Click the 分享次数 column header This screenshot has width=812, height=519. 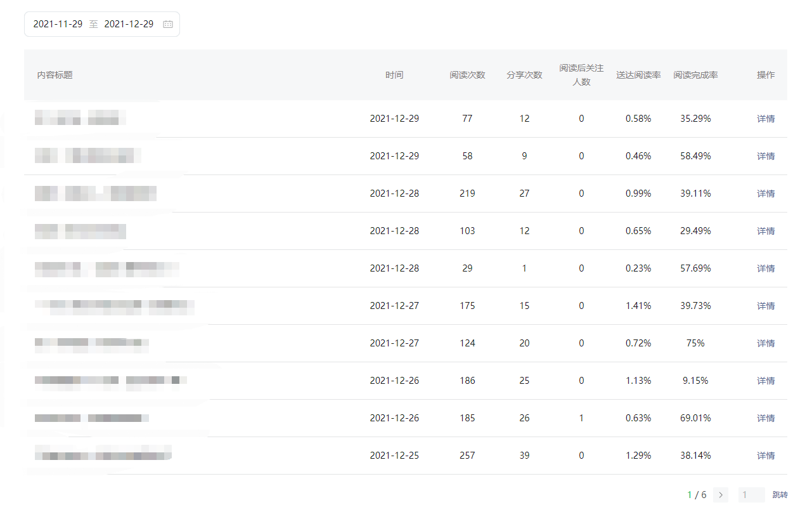(524, 75)
